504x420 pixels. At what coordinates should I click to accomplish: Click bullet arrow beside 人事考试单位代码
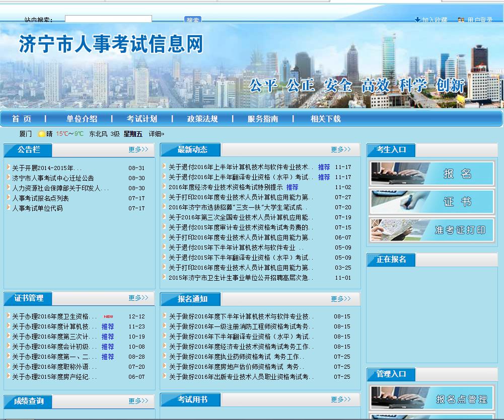[9, 207]
